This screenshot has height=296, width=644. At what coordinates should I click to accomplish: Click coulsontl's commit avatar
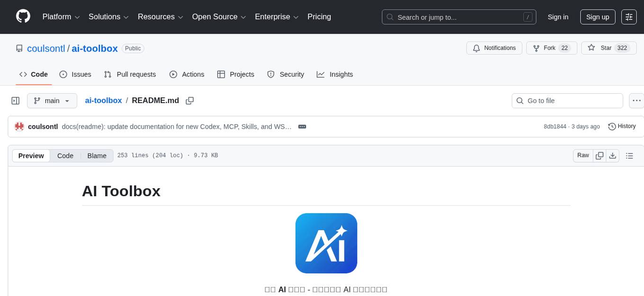tap(19, 126)
